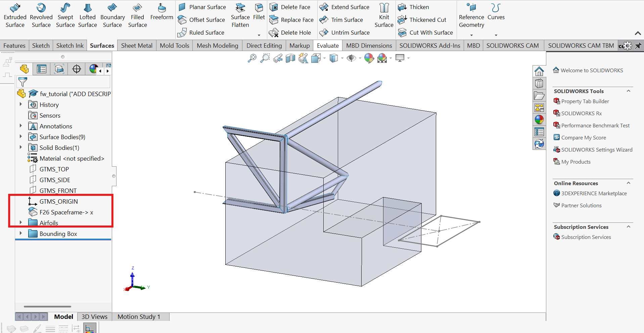
Task: Open the DimXpertManager crosshair tab
Action: pos(77,69)
